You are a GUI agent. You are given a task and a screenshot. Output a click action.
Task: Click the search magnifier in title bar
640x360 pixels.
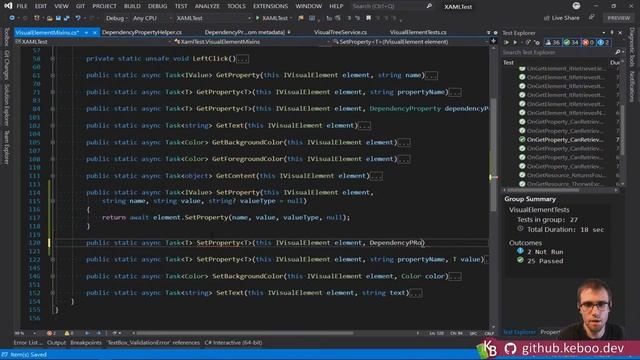point(429,6)
